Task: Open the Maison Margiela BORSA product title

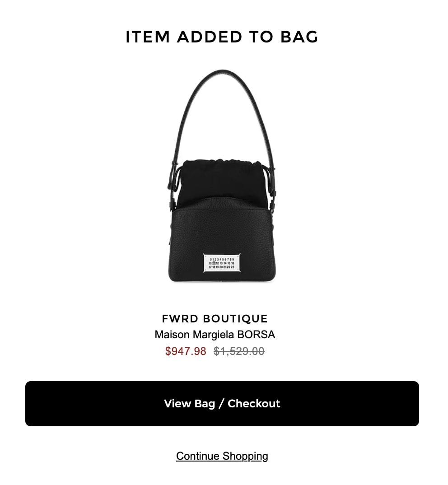Action: coord(215,334)
